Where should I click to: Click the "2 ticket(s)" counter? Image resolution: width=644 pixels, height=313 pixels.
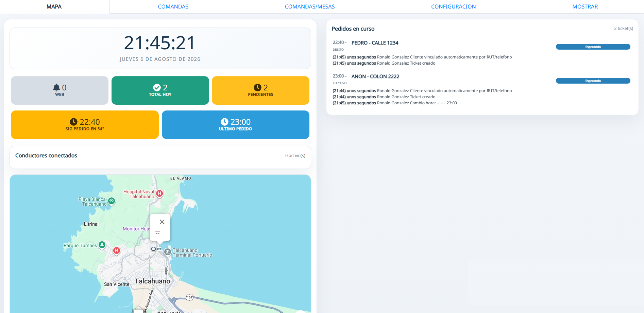point(624,29)
